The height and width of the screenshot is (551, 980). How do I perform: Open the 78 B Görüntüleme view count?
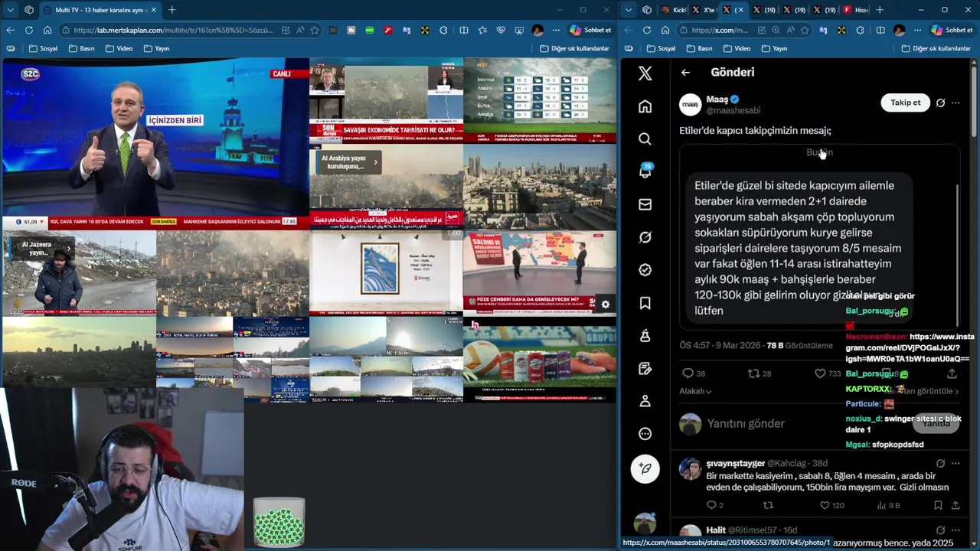point(799,345)
